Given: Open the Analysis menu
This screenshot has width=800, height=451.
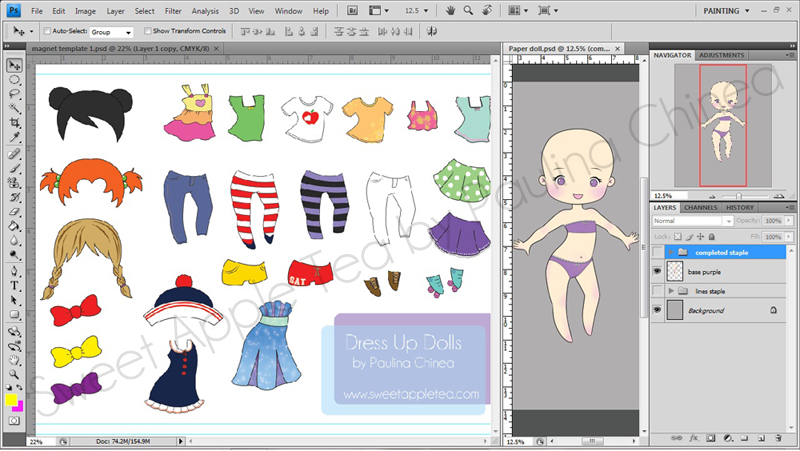Looking at the screenshot, I should (x=205, y=11).
